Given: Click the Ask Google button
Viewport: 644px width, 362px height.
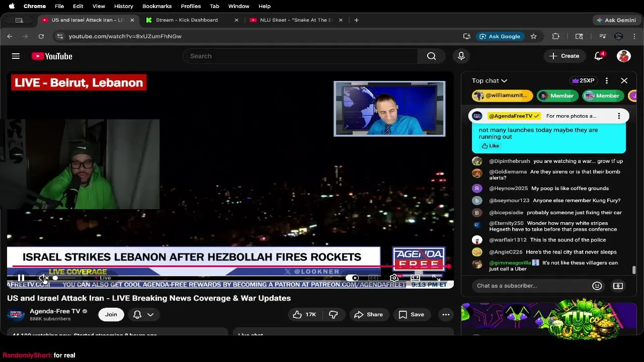Looking at the screenshot, I should click(500, 36).
